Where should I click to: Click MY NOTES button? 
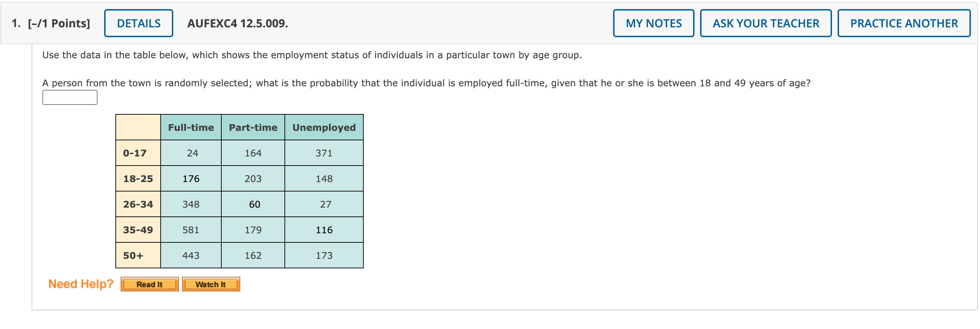pos(653,23)
